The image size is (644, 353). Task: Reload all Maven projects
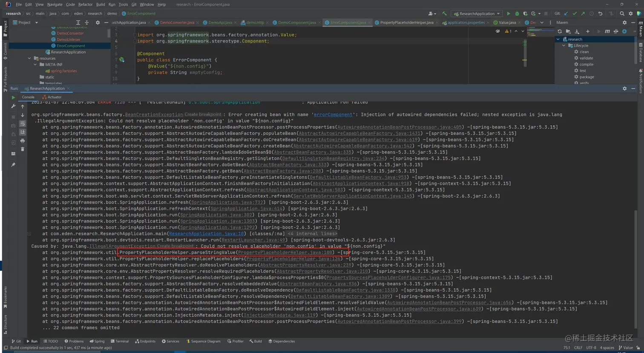(560, 32)
